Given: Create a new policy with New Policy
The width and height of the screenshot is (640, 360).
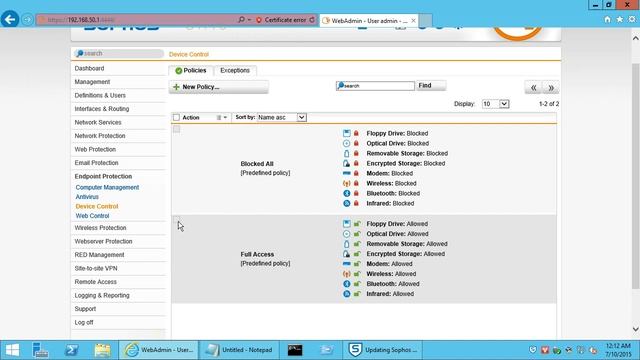Looking at the screenshot, I should tap(219, 87).
